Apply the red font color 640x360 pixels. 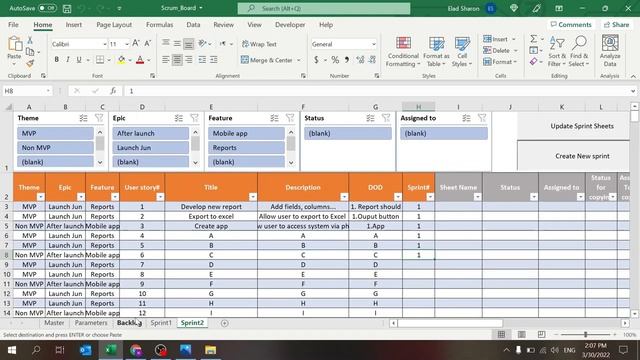pos(140,60)
